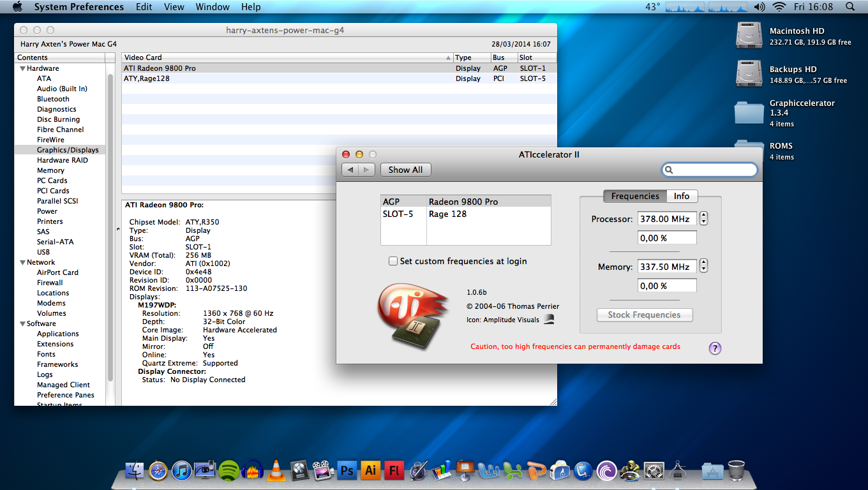Select AirPort Card under Network
Viewport: 868px width, 490px height.
pyautogui.click(x=57, y=272)
